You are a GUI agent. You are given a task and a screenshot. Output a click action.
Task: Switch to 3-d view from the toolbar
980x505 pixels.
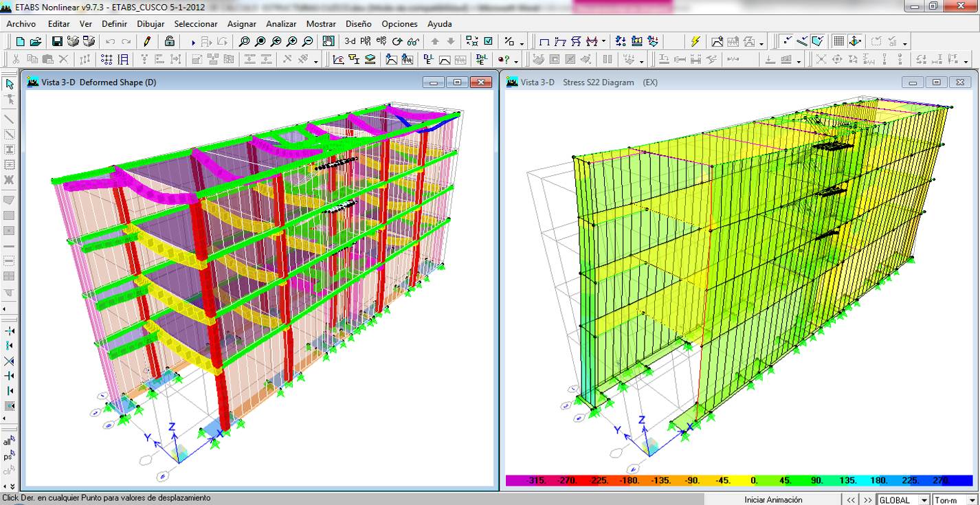[350, 42]
